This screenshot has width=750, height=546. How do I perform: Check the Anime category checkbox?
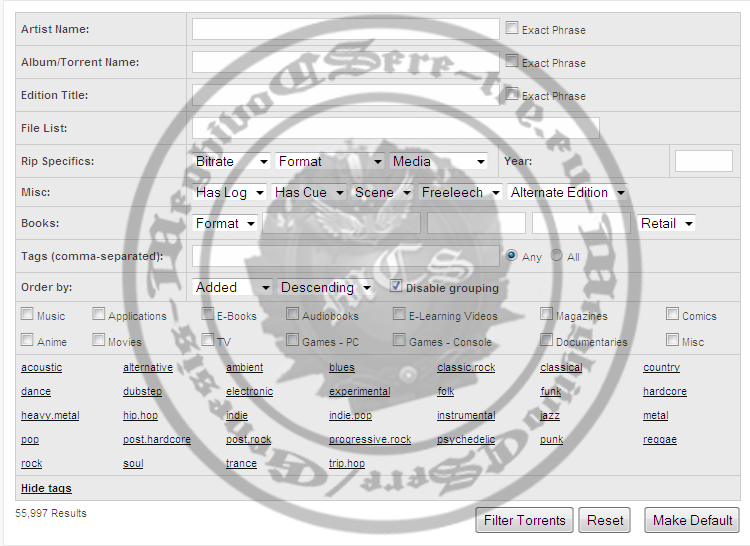pyautogui.click(x=27, y=339)
